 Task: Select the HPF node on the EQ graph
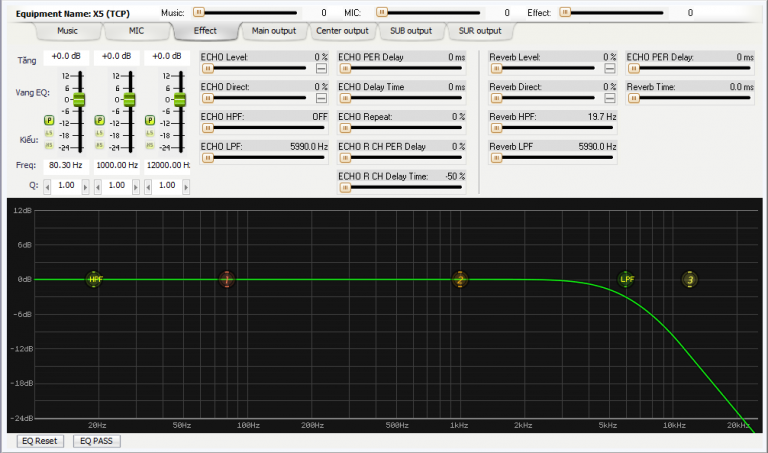pos(94,279)
